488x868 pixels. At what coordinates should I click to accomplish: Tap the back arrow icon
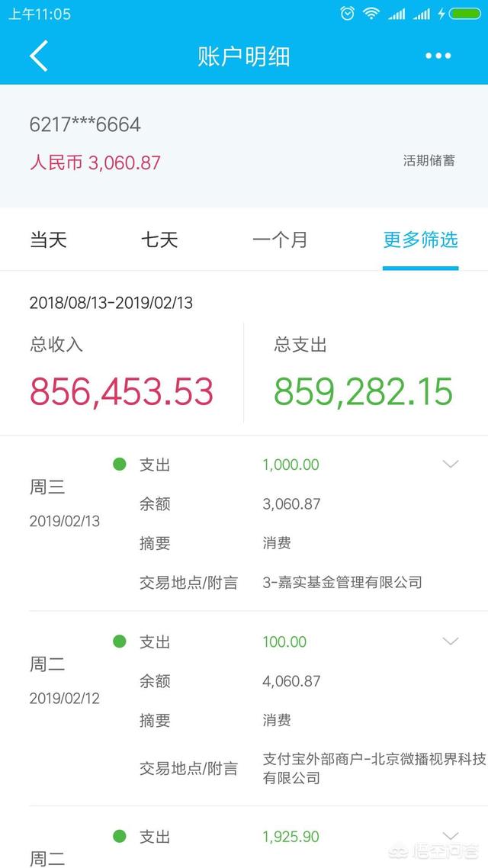40,56
